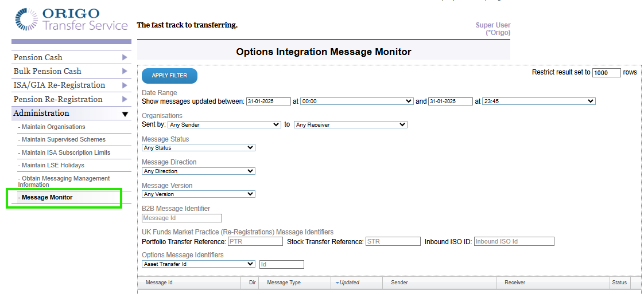Open Pension Re-Registration menu item

coord(58,99)
